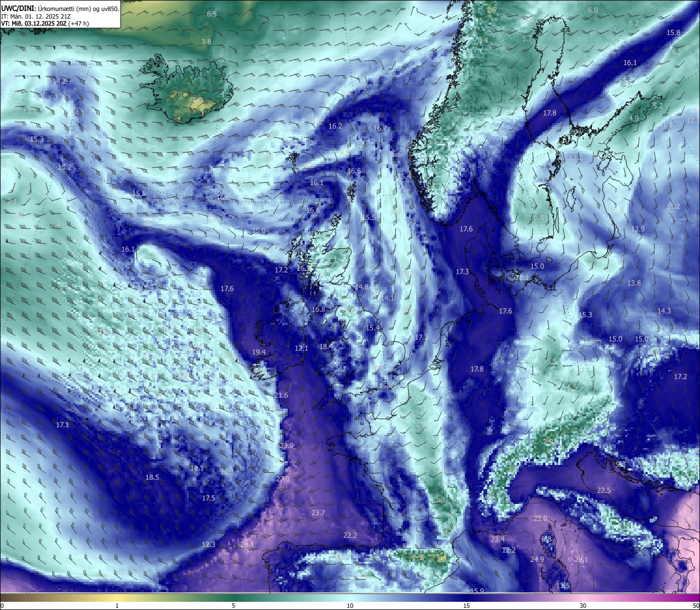
Task: Click the 14.8 value label east of Scotland
Action: 361,287
